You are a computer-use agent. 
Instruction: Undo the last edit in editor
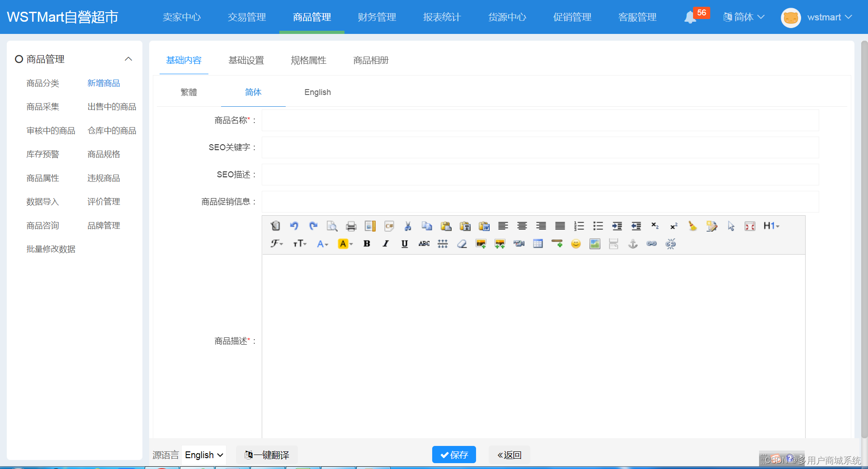[x=294, y=226]
